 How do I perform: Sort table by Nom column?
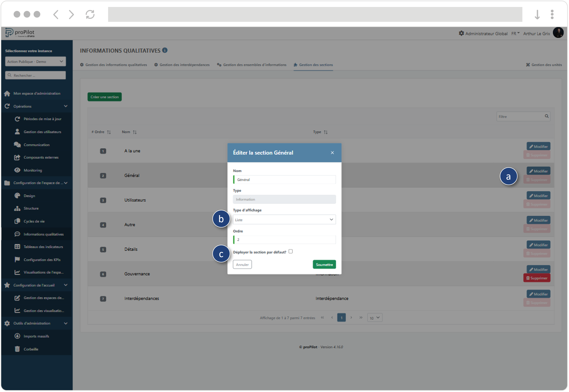135,132
